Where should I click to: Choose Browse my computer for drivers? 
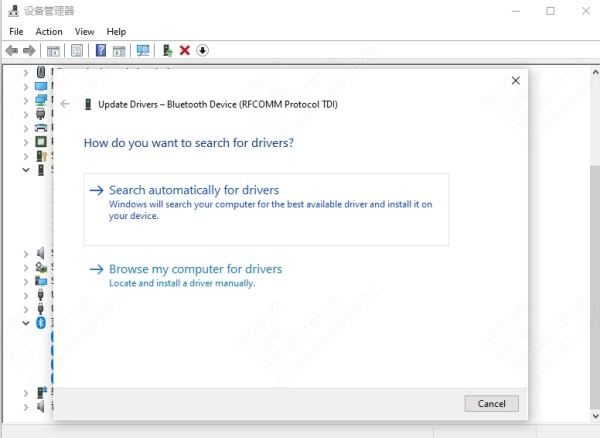186,275
